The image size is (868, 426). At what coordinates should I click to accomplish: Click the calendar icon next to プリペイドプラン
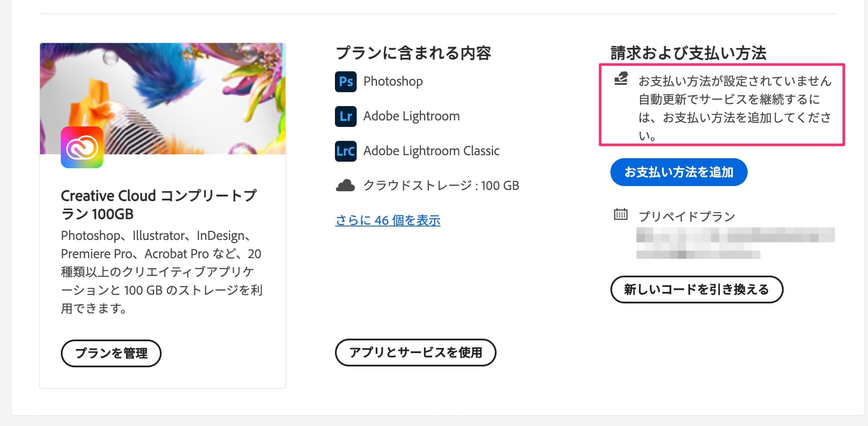point(620,215)
